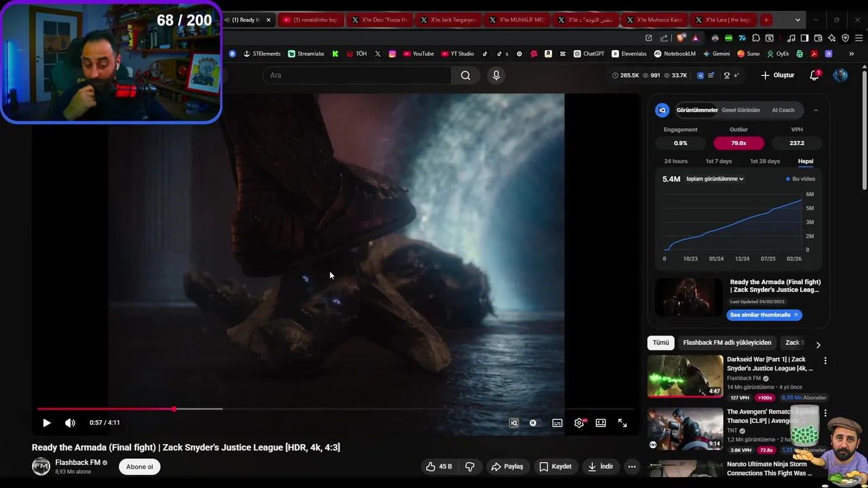868x488 pixels.
Task: Enter fullscreen mode
Action: pyautogui.click(x=623, y=423)
